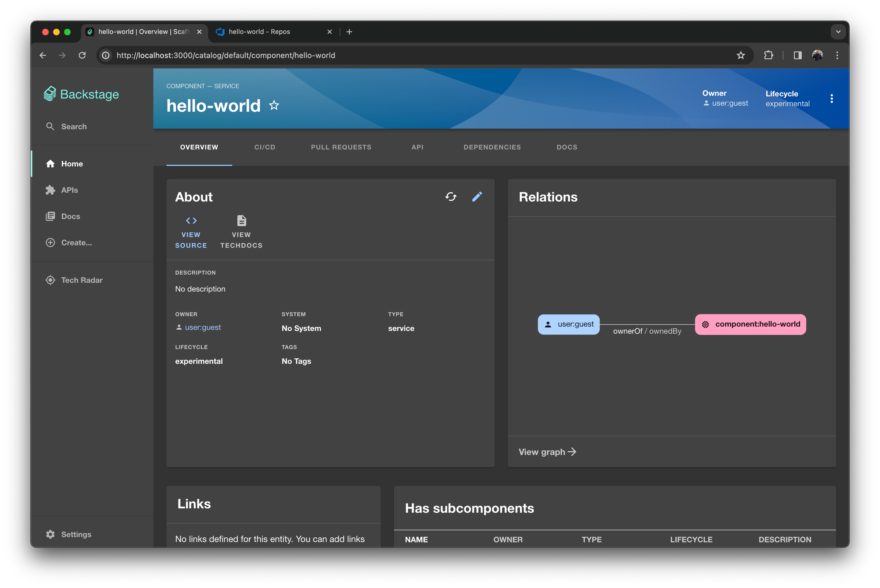This screenshot has height=588, width=880.
Task: Refresh entity via About sync icon
Action: (451, 197)
